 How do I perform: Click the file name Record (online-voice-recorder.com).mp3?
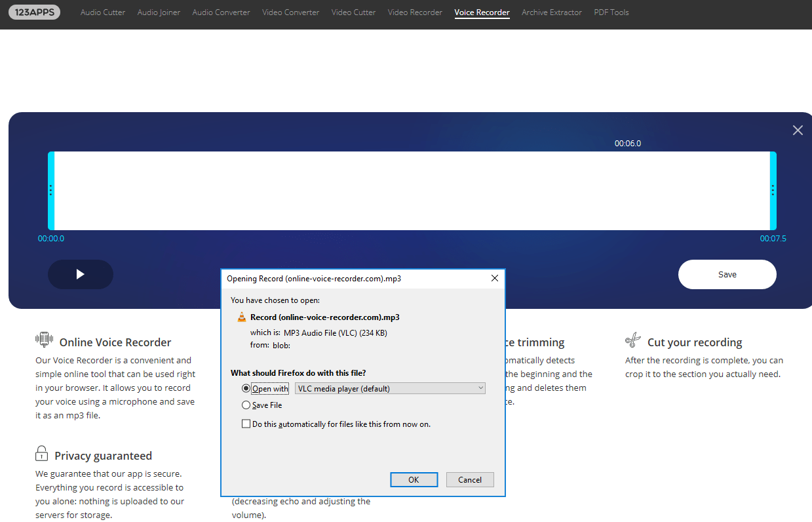click(325, 317)
